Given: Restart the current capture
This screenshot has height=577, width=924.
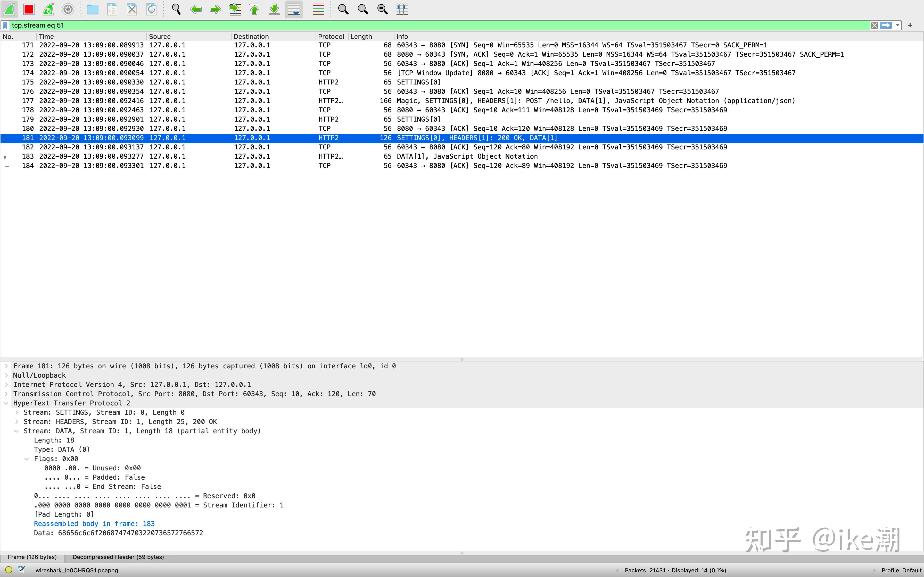Looking at the screenshot, I should pyautogui.click(x=48, y=9).
